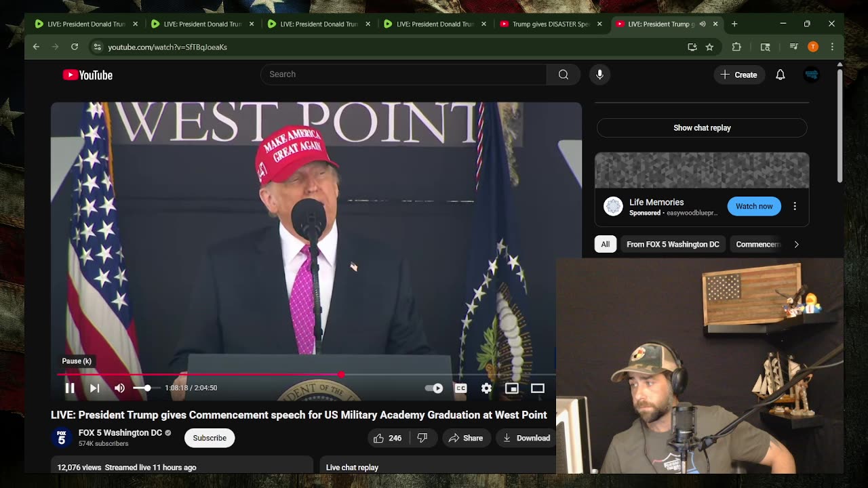The height and width of the screenshot is (488, 868).
Task: Open the Create button
Action: [x=739, y=75]
